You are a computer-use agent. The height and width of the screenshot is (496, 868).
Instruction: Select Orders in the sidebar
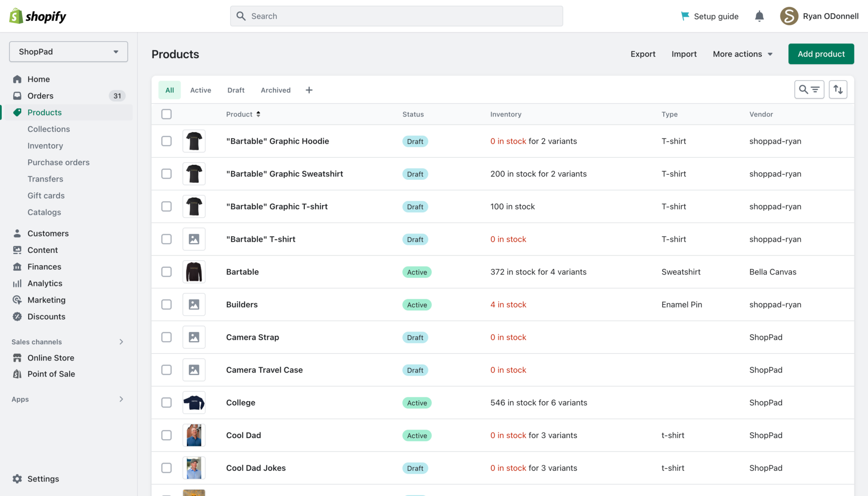(x=41, y=96)
